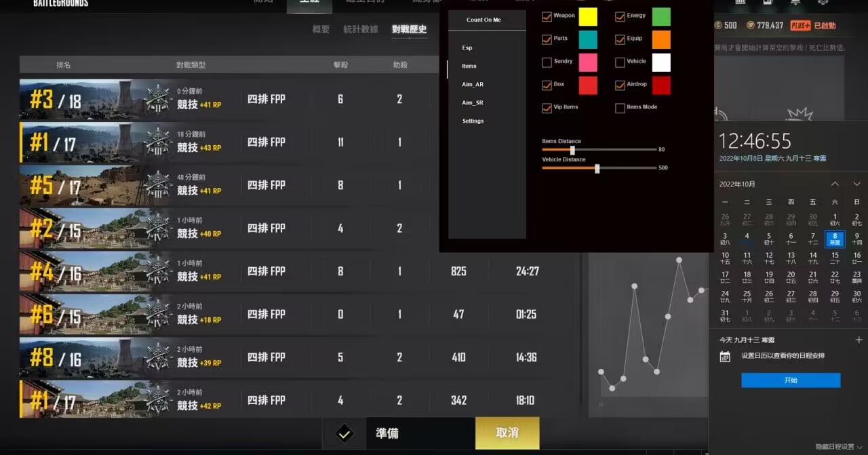
Task: Open the #3 / 18 match row
Action: tap(228, 99)
